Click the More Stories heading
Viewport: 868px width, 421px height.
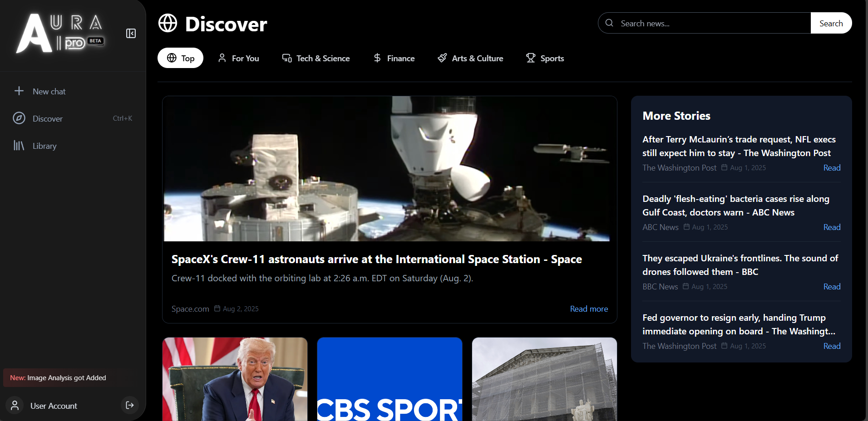676,116
